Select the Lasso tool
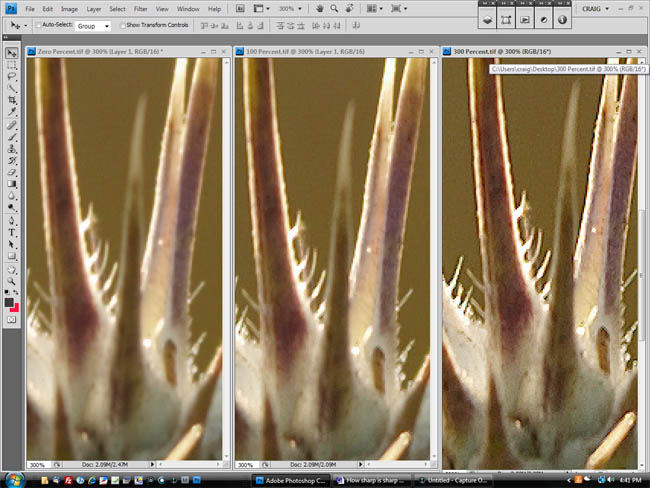 pos(12,77)
